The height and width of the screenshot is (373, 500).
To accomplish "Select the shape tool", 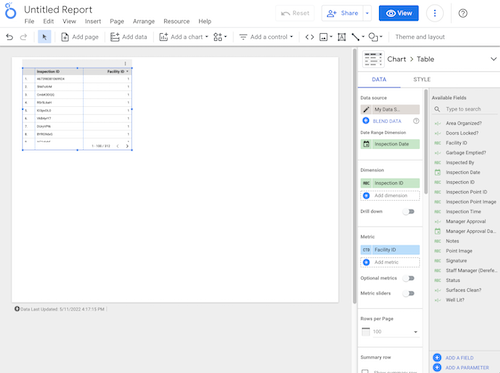I will tap(373, 37).
